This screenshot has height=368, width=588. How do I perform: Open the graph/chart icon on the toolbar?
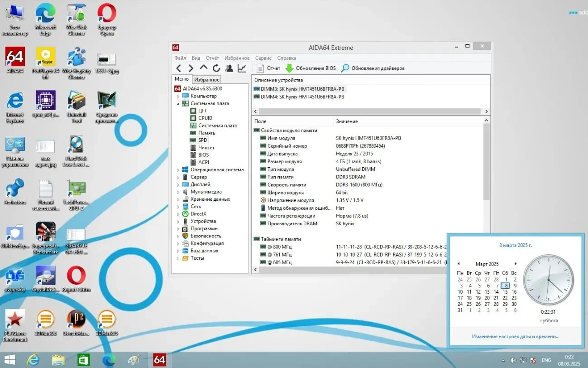pos(242,68)
